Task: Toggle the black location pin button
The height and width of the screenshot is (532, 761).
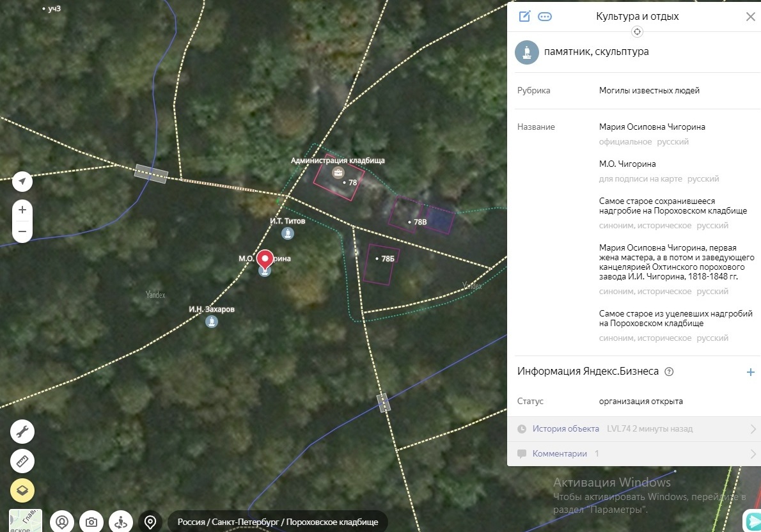Action: [150, 522]
